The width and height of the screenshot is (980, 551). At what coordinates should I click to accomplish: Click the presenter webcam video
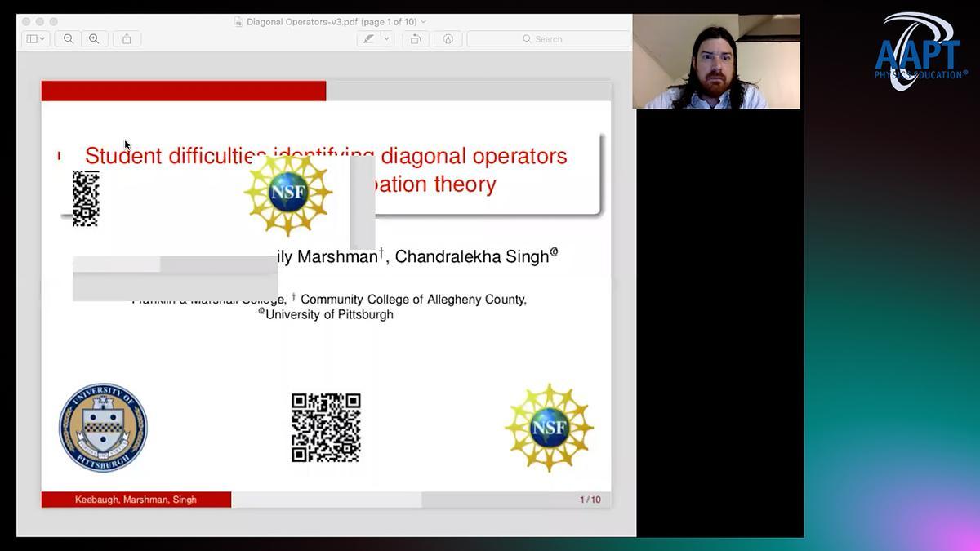(716, 62)
